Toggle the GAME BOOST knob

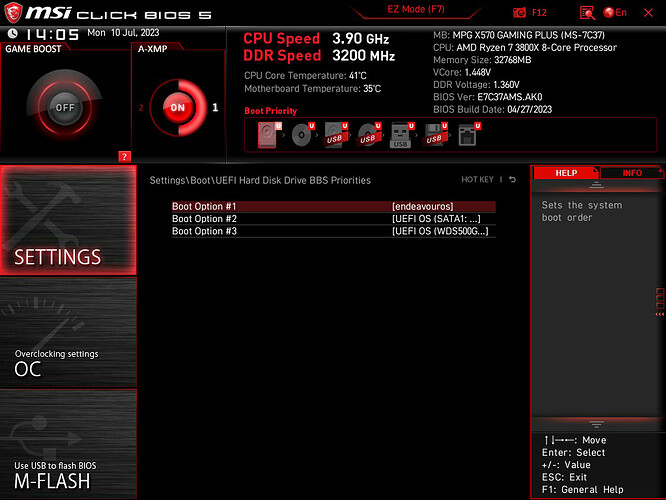click(65, 107)
